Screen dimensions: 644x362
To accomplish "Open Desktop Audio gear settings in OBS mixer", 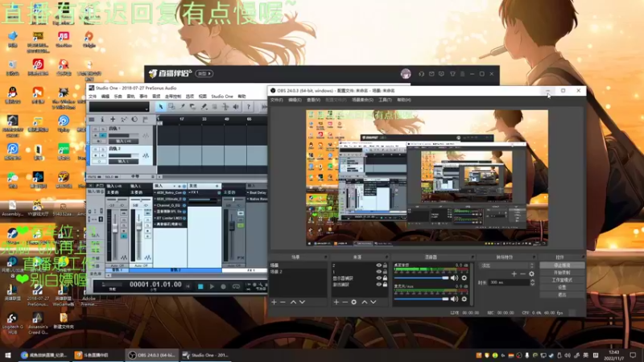I will point(464,278).
